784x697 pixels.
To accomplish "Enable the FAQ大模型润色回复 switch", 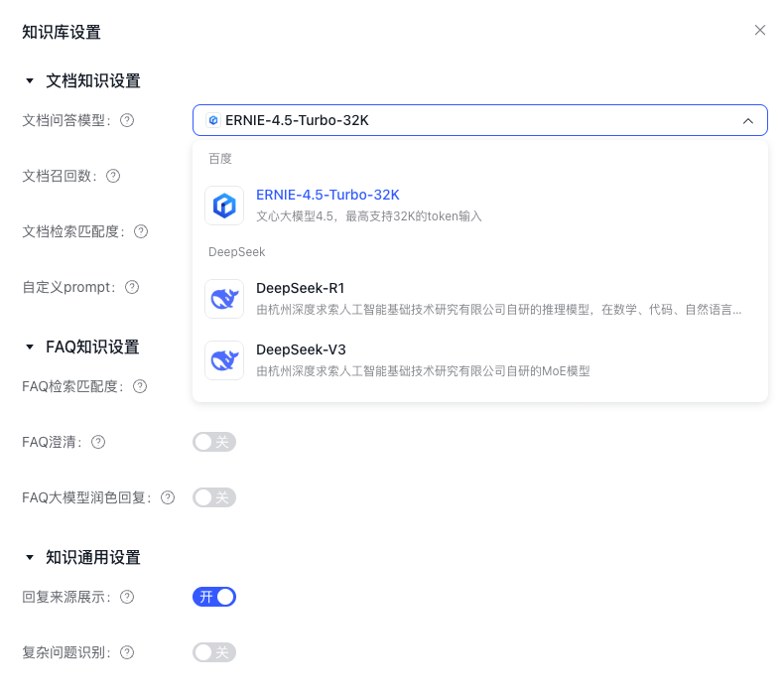I will tap(214, 497).
